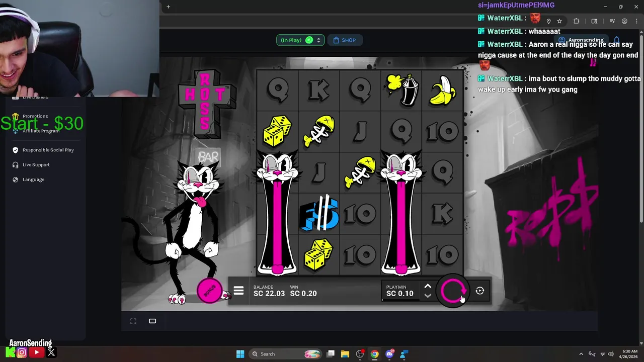Show hidden system tray icons
Image resolution: width=644 pixels, height=362 pixels.
[581, 354]
